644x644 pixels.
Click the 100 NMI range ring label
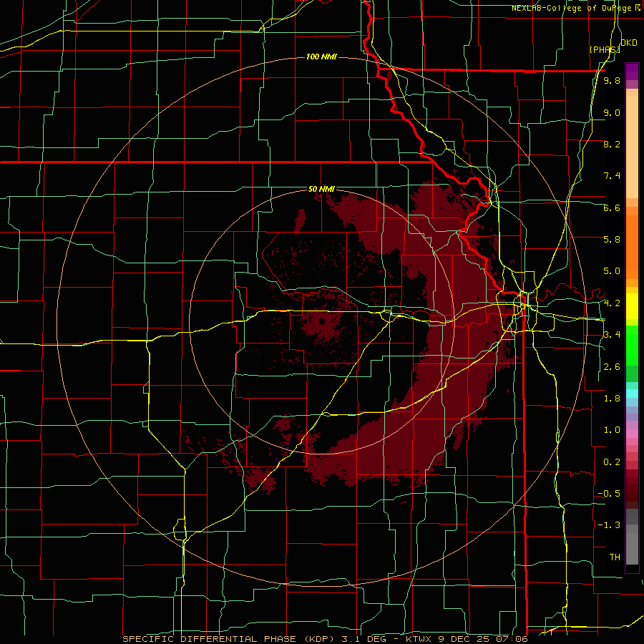click(x=321, y=57)
